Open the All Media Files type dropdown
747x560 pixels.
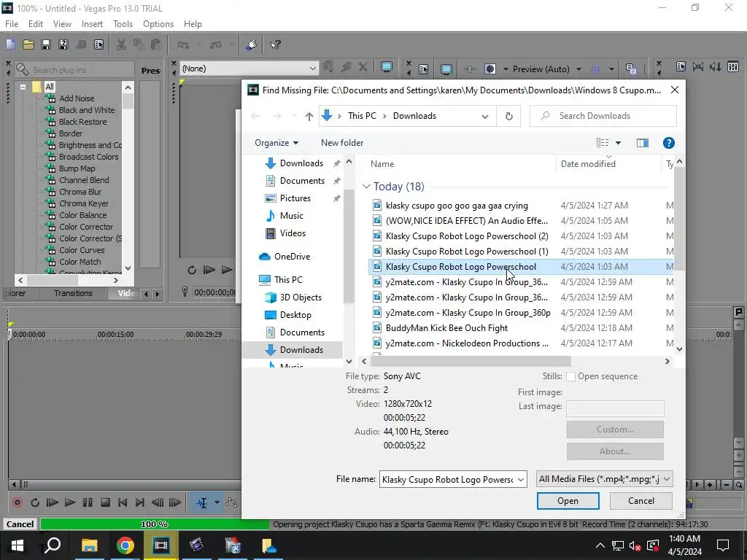pyautogui.click(x=667, y=479)
